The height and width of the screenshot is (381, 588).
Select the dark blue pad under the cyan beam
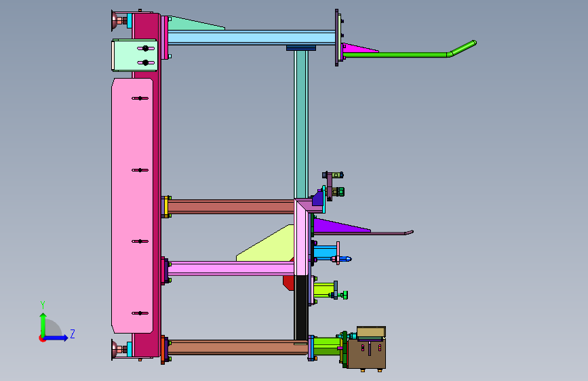(x=300, y=48)
